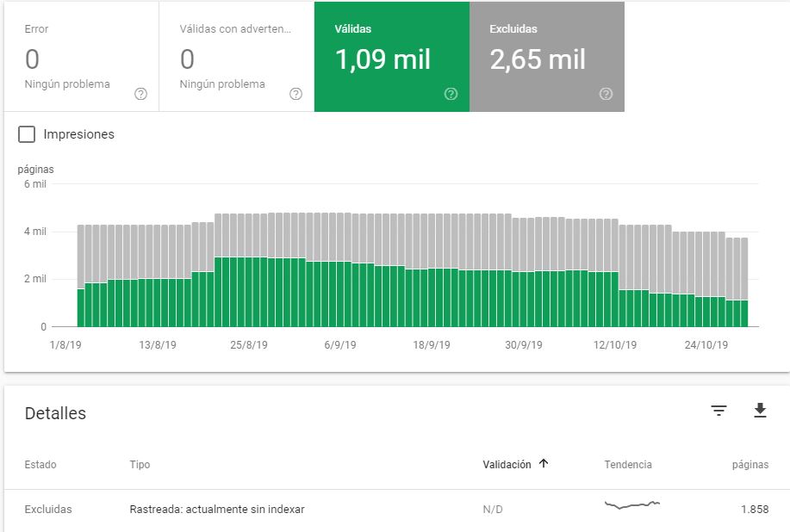Click the 4 mil axis label

35,232
